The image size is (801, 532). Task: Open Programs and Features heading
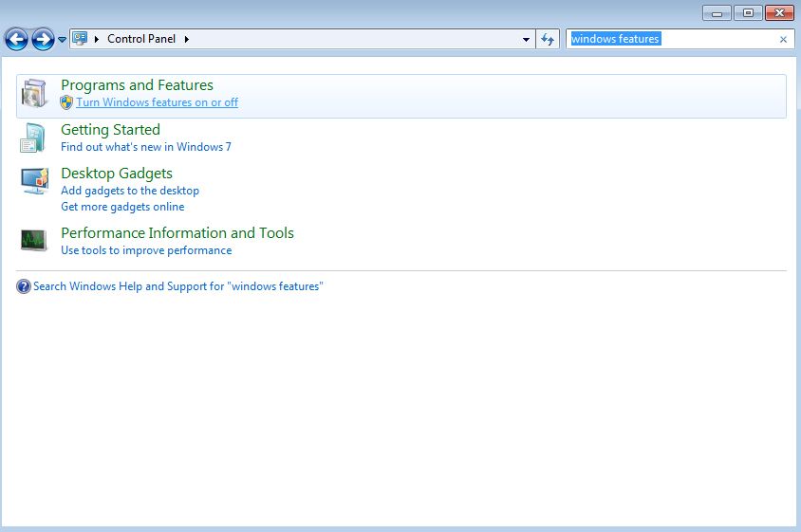coord(137,85)
